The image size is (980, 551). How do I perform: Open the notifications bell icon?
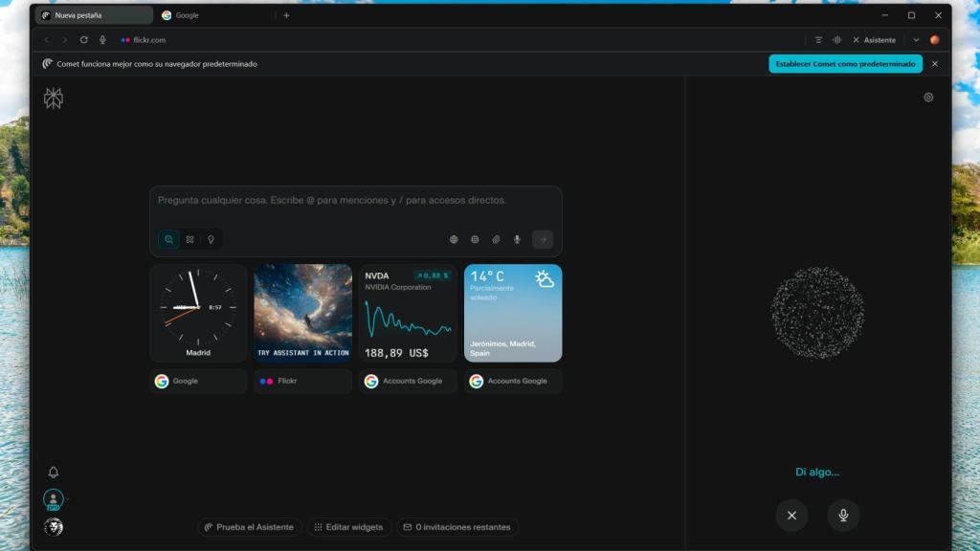tap(53, 471)
